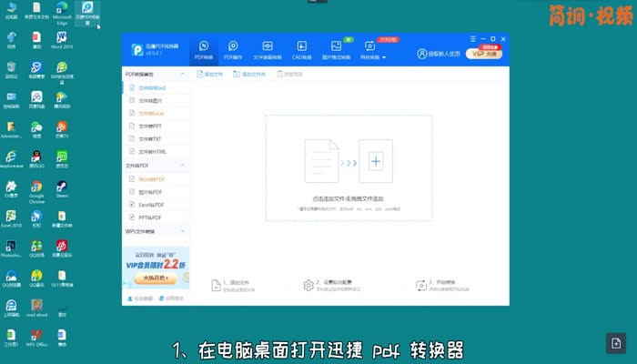Screen dimensions: 637x364
Task: Select the 腾讯视频 desktop icon
Action: pyautogui.click(x=62, y=100)
